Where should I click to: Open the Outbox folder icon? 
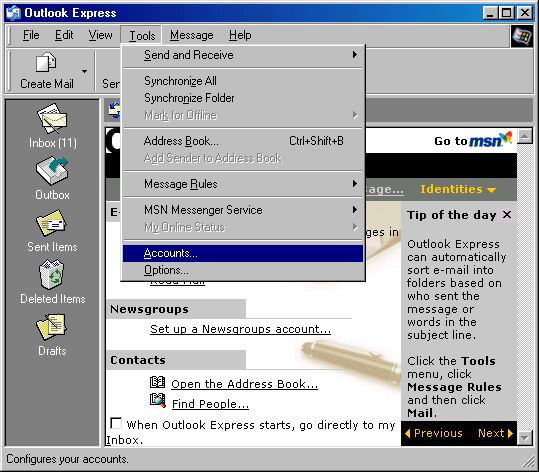pyautogui.click(x=52, y=171)
